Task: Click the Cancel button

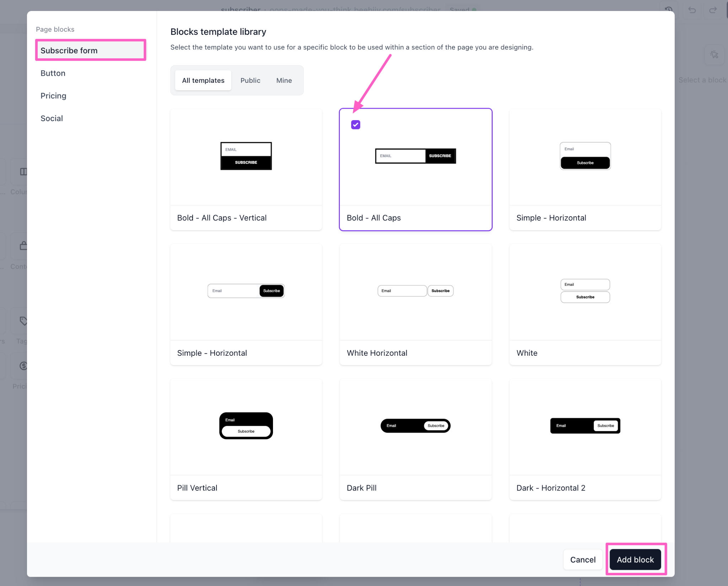Action: coord(583,559)
